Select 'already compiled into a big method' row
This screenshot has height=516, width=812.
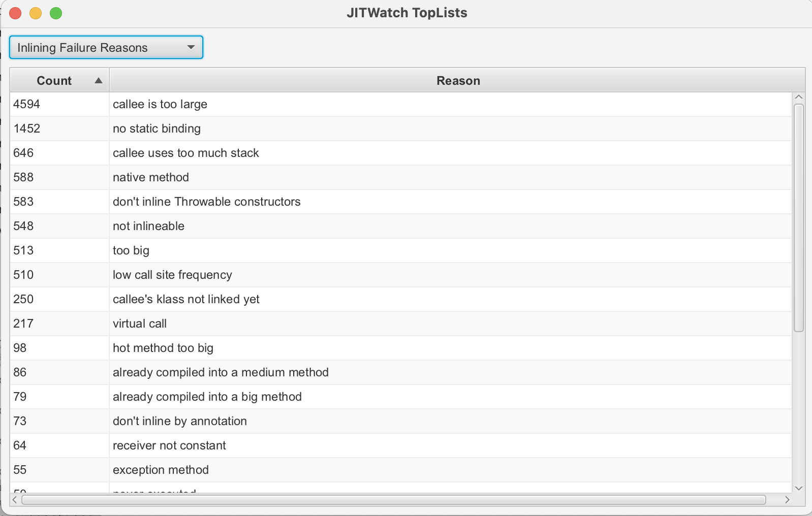[x=401, y=397]
